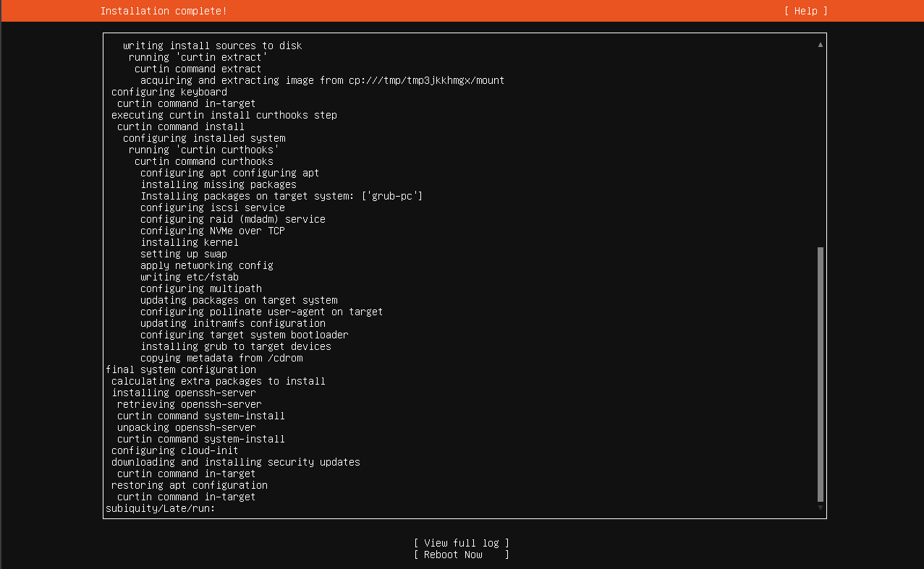This screenshot has height=569, width=924.
Task: Select the 'writing etc/fstab' log entry
Action: point(189,277)
